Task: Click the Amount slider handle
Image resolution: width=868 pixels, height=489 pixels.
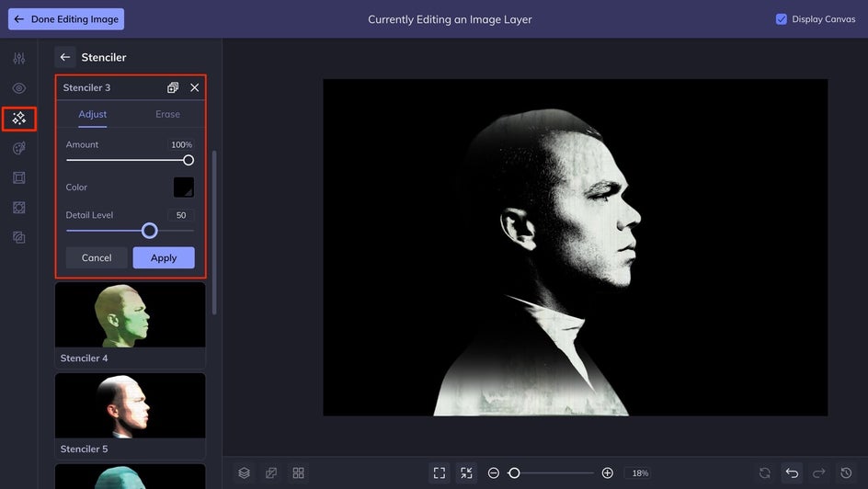Action: [x=188, y=161]
